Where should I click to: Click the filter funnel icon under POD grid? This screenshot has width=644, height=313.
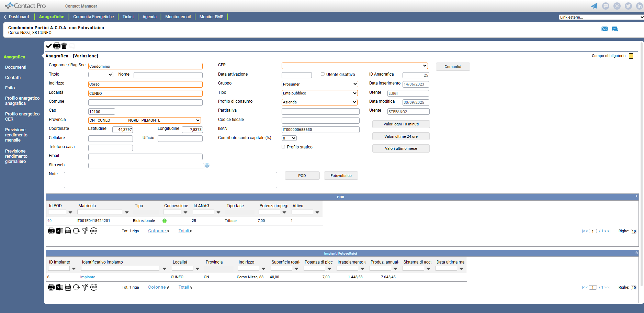[x=85, y=231]
